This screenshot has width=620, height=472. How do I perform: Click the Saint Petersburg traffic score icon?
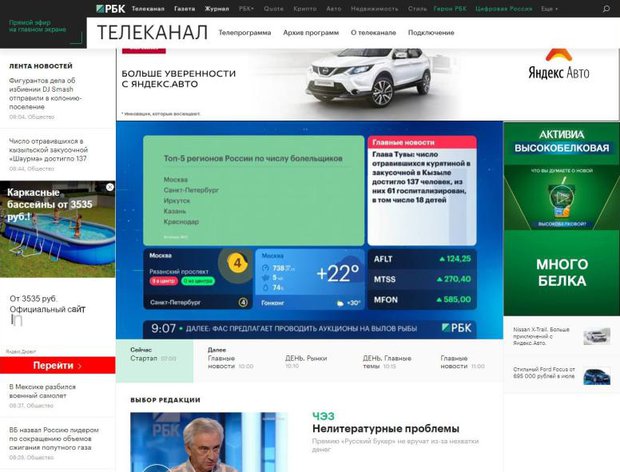click(x=243, y=302)
